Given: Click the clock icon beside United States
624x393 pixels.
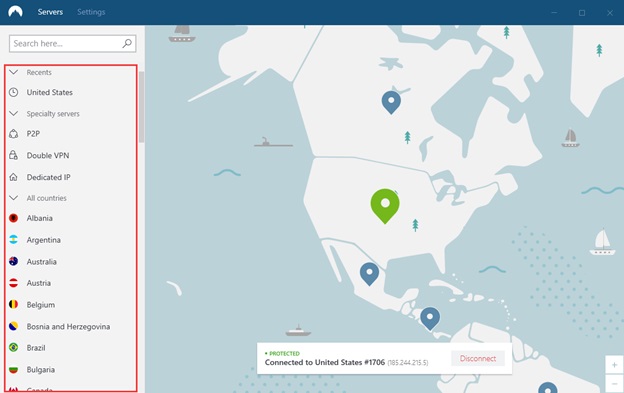Looking at the screenshot, I should pyautogui.click(x=14, y=92).
